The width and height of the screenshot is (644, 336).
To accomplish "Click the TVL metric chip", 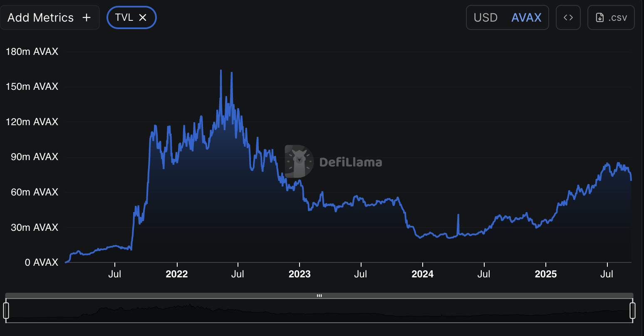I will (x=131, y=17).
